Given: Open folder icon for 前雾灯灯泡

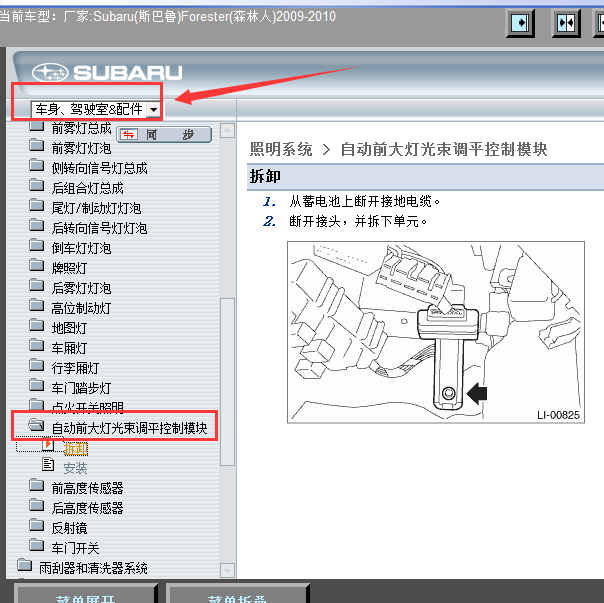Looking at the screenshot, I should pos(37,145).
